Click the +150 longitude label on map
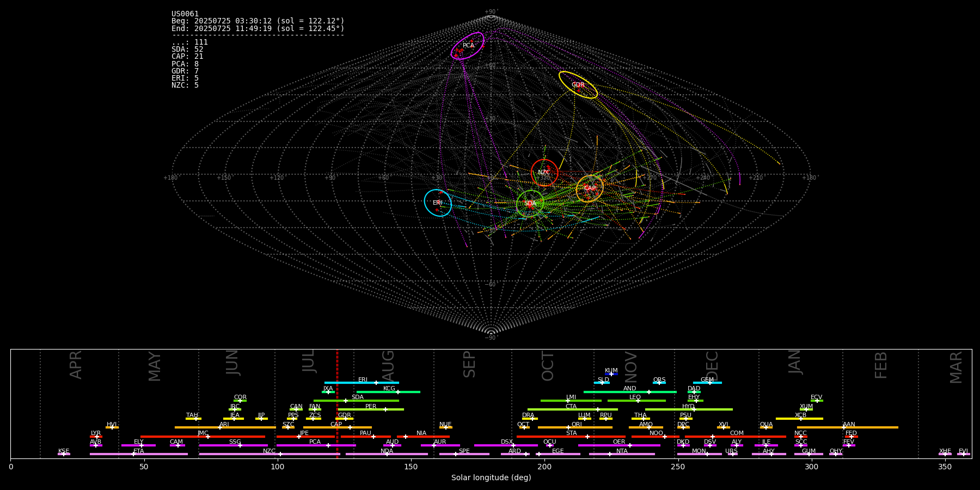The height and width of the screenshot is (490, 980). tap(224, 178)
